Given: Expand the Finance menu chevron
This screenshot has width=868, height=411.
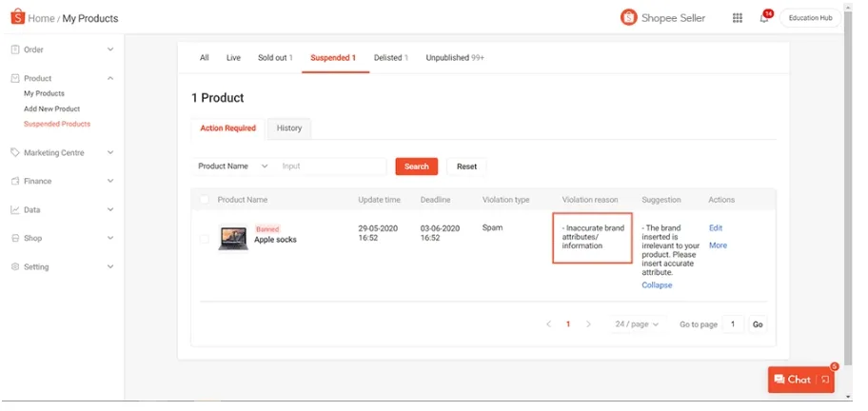Looking at the screenshot, I should point(110,181).
